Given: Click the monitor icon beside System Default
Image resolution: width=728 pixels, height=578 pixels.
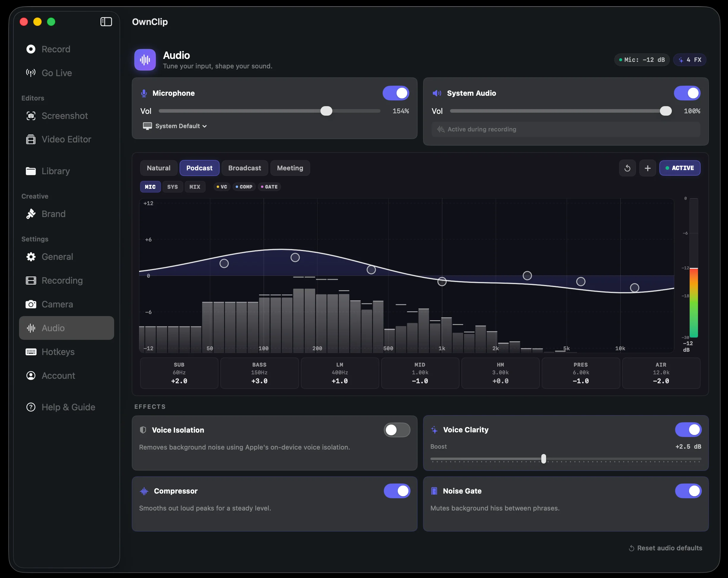Looking at the screenshot, I should tap(147, 126).
